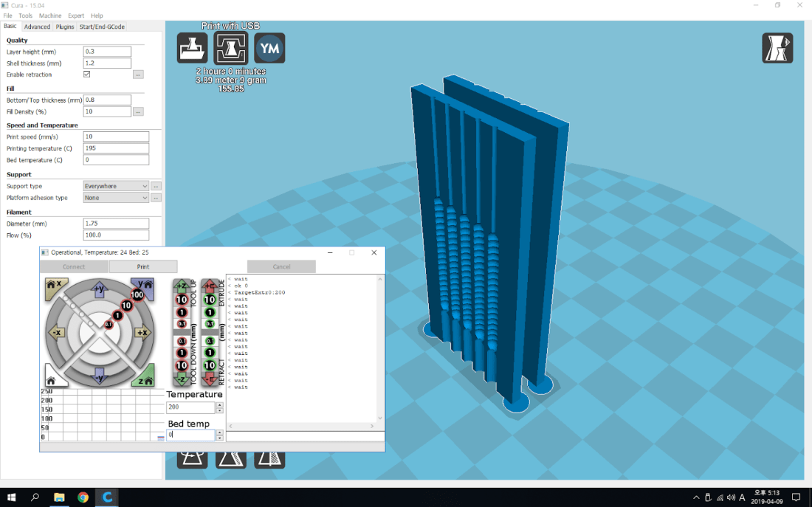The width and height of the screenshot is (812, 507).
Task: Open the Platform adhesion type dropdown
Action: click(x=116, y=198)
